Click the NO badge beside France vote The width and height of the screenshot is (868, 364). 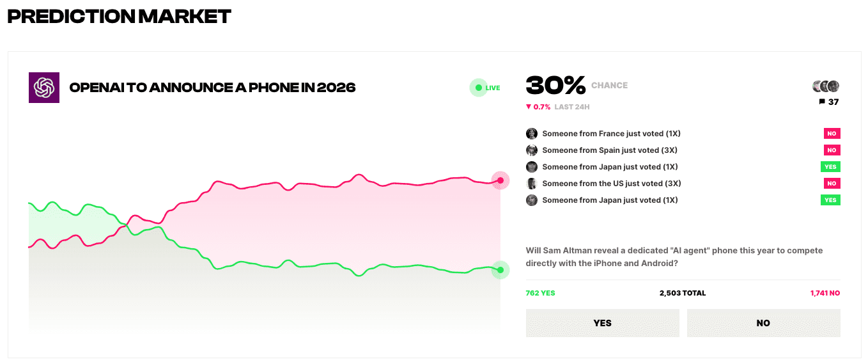[832, 134]
